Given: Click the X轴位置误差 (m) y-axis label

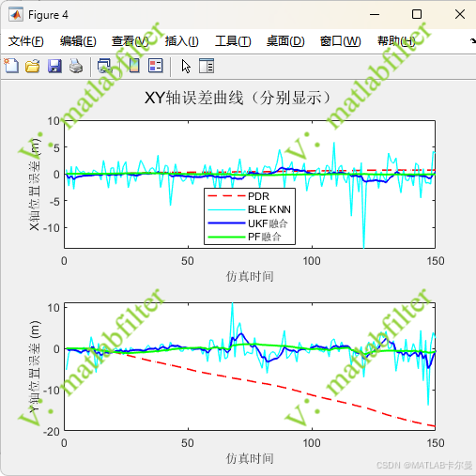Looking at the screenshot, I should coord(35,185).
